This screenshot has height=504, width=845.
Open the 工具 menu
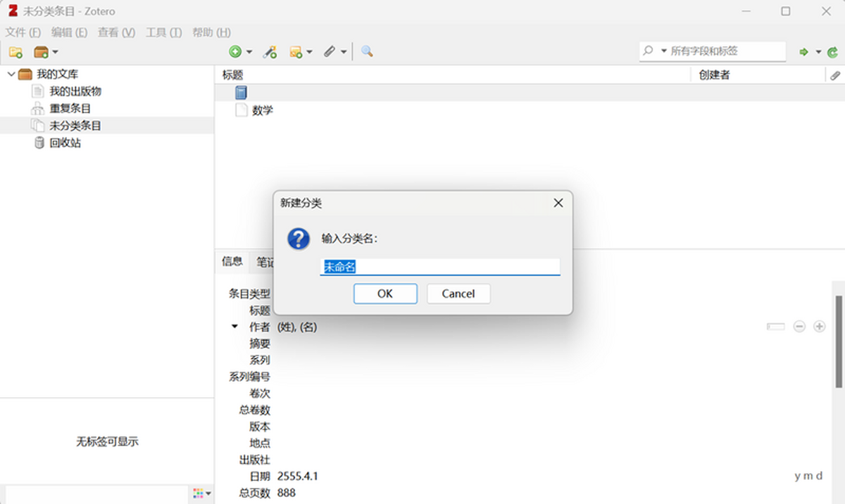pos(163,32)
